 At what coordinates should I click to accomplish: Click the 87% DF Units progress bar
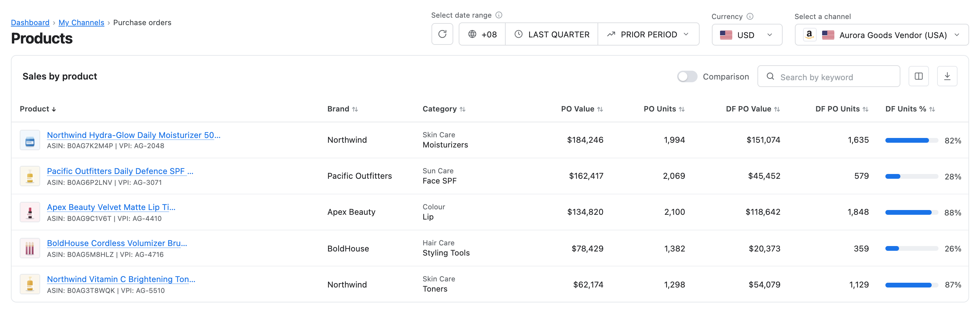tap(912, 285)
